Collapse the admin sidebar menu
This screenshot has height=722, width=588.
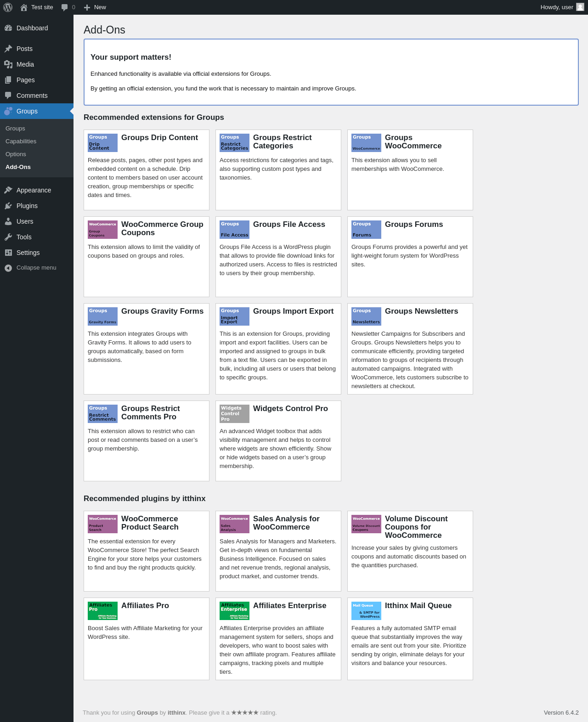coord(37,268)
